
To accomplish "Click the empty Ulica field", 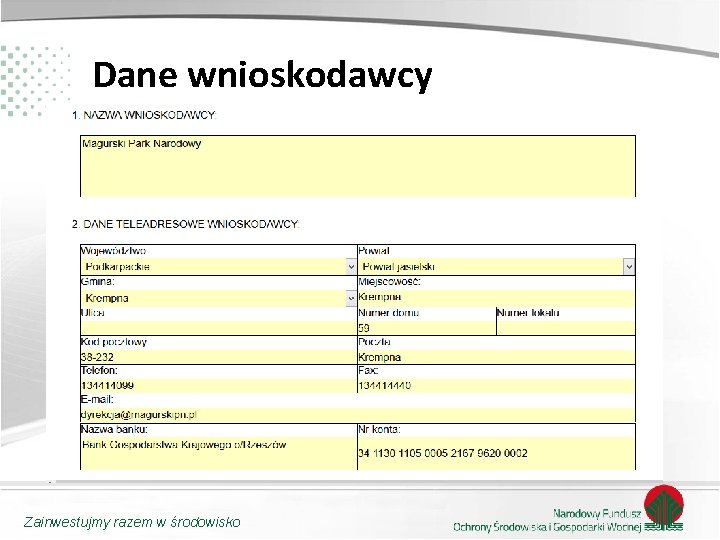I will click(219, 328).
